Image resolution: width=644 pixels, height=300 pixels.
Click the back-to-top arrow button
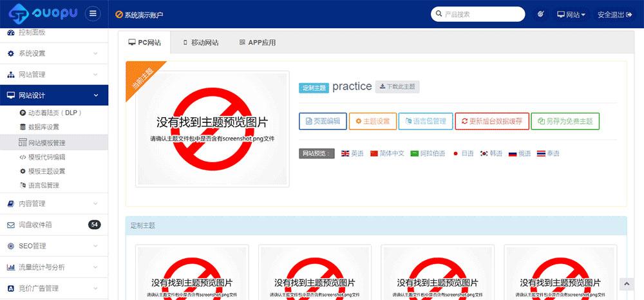click(627, 284)
